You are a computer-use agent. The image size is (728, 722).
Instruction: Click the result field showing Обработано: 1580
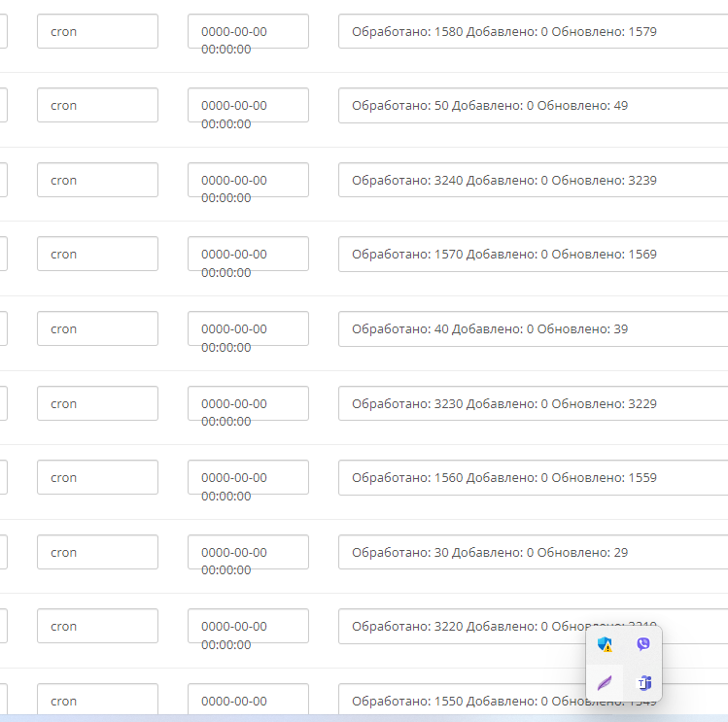click(533, 31)
